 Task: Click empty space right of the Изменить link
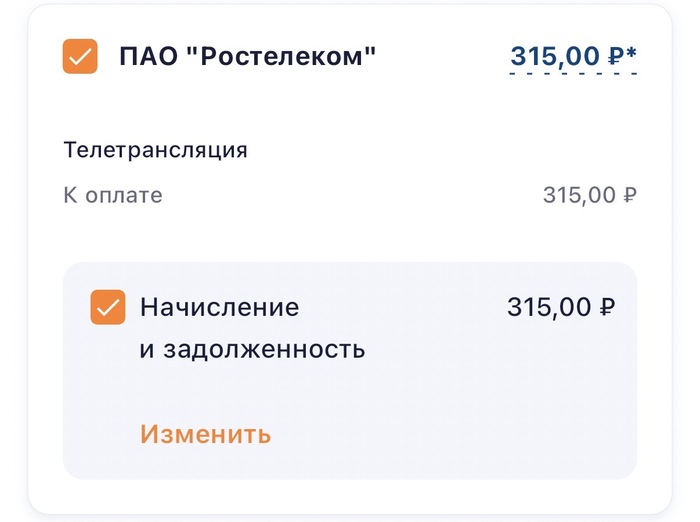450,434
